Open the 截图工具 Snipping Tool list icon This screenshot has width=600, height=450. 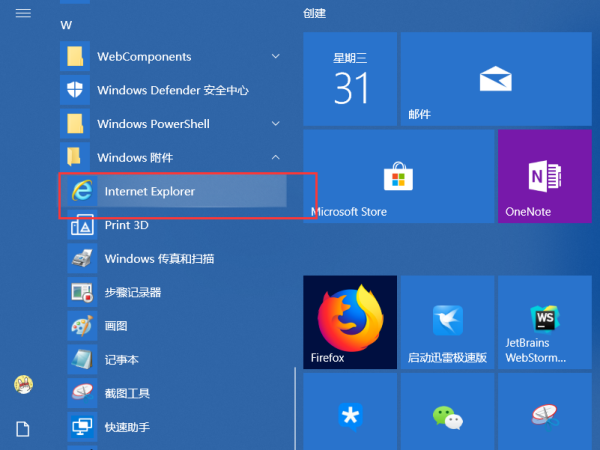point(82,393)
